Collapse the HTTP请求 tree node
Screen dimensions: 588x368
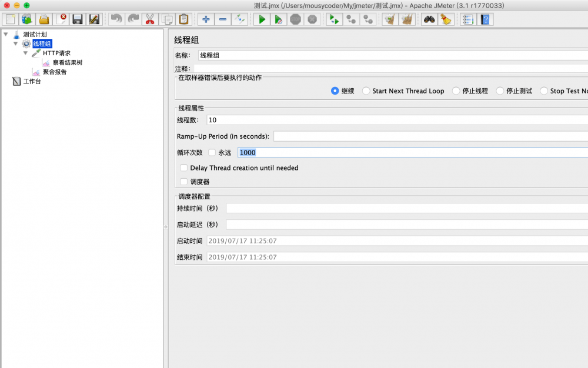click(25, 53)
